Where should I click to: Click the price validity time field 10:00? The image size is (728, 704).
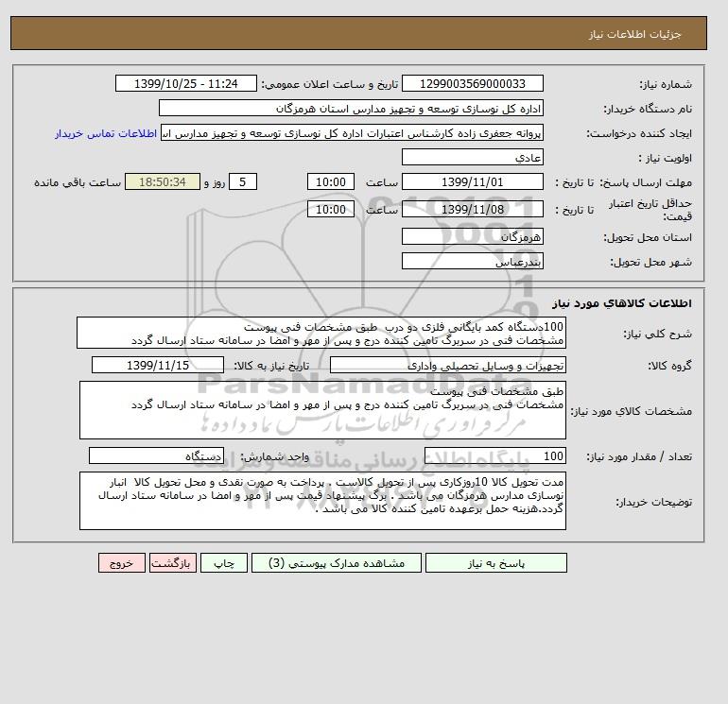click(331, 209)
